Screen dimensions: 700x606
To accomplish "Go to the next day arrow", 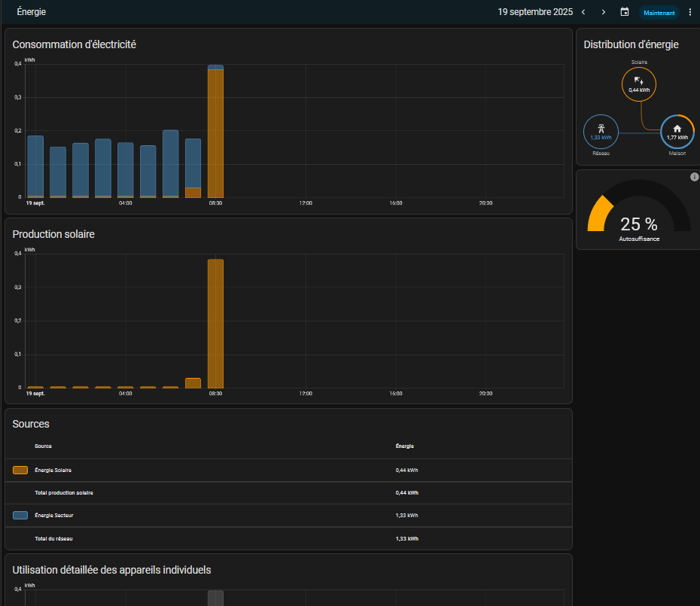I will pyautogui.click(x=604, y=12).
